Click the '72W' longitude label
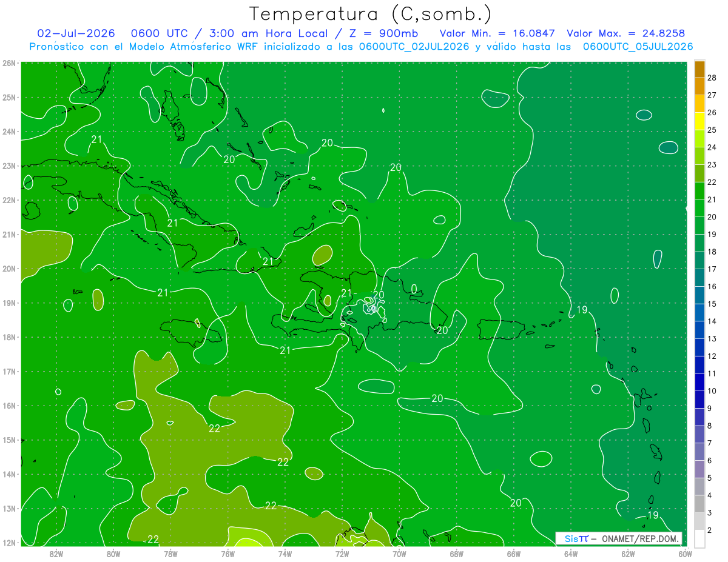The width and height of the screenshot is (728, 562). [x=342, y=554]
